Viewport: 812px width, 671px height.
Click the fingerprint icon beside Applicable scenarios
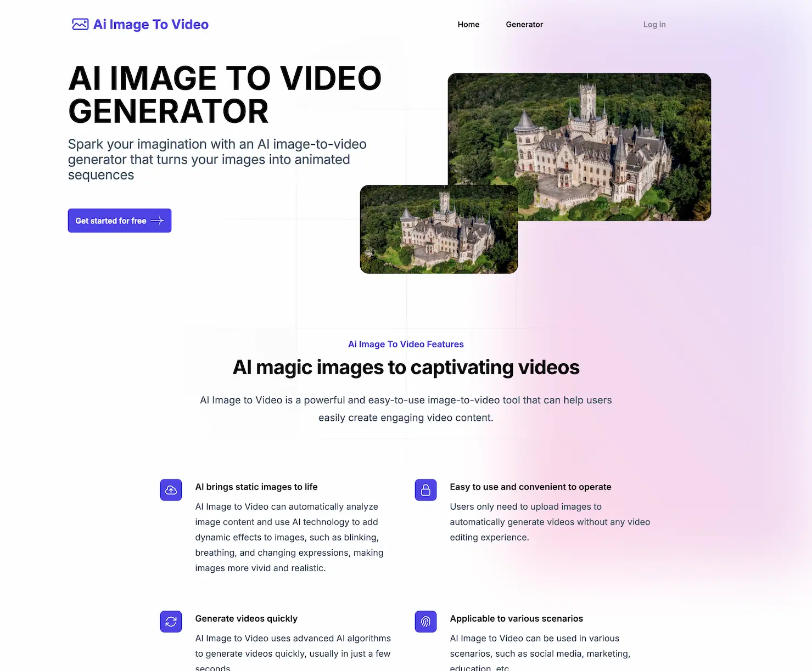425,622
